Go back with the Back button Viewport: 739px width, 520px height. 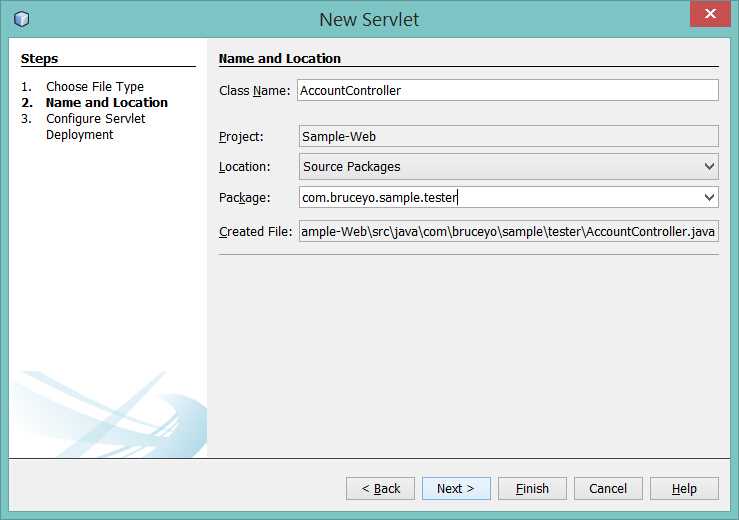click(x=380, y=488)
